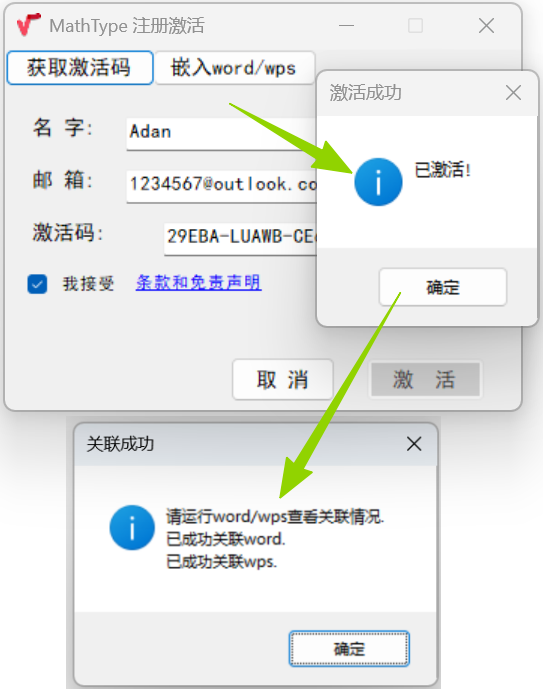
Task: Confirm 激活成功 dialog with 确定
Action: [443, 287]
